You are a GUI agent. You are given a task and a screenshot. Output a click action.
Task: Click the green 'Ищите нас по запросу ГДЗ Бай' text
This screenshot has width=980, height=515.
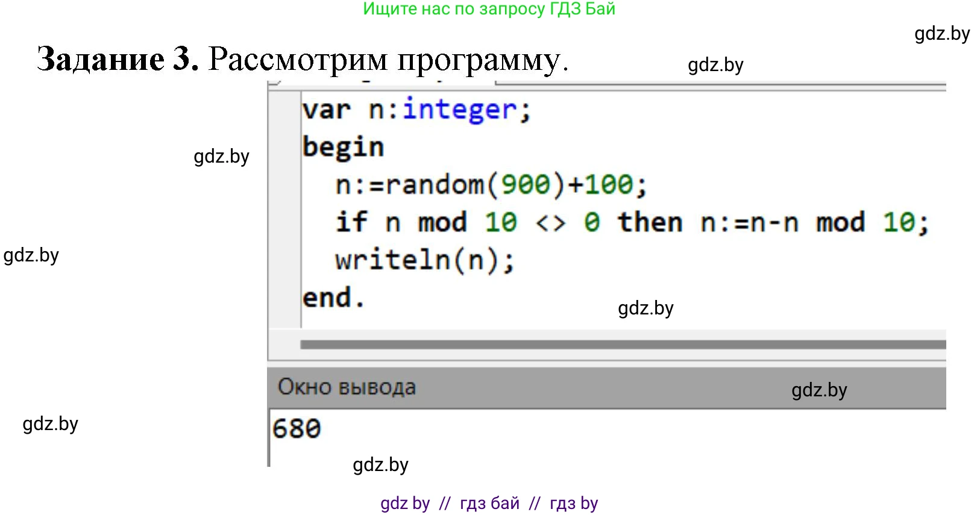pyautogui.click(x=489, y=9)
